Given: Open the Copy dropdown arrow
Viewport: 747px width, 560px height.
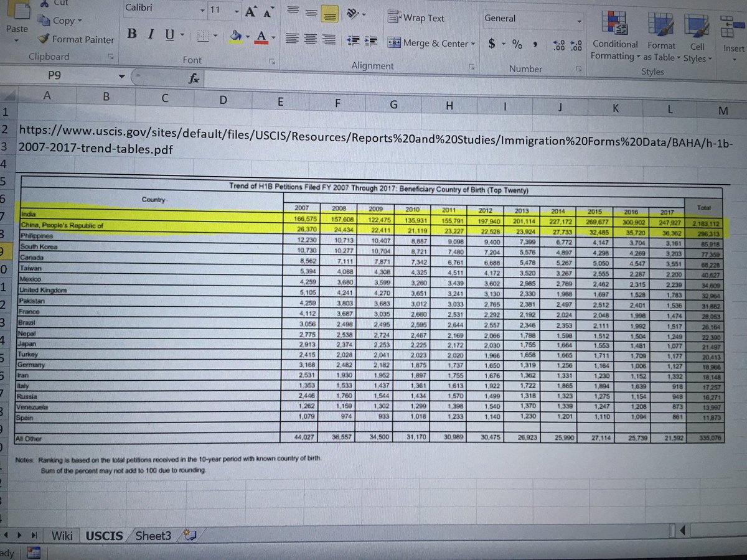Looking at the screenshot, I should (x=80, y=21).
